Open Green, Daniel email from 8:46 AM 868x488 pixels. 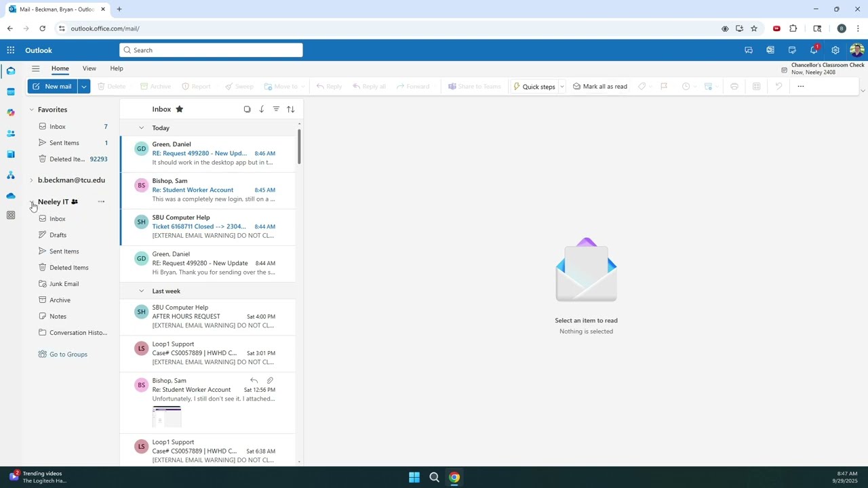(208, 153)
